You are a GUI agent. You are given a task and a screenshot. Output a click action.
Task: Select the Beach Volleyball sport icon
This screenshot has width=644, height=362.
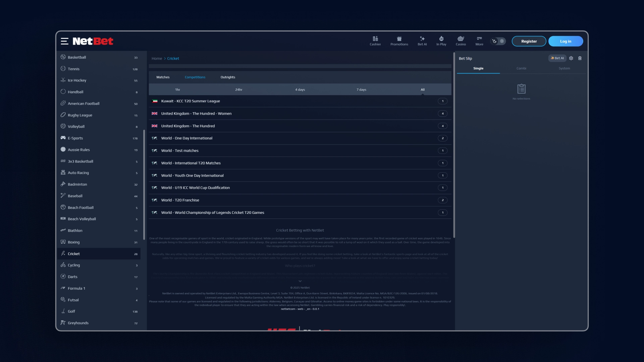point(63,219)
